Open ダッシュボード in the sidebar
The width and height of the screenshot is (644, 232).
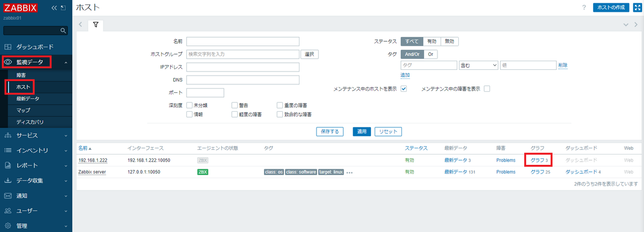click(x=34, y=47)
